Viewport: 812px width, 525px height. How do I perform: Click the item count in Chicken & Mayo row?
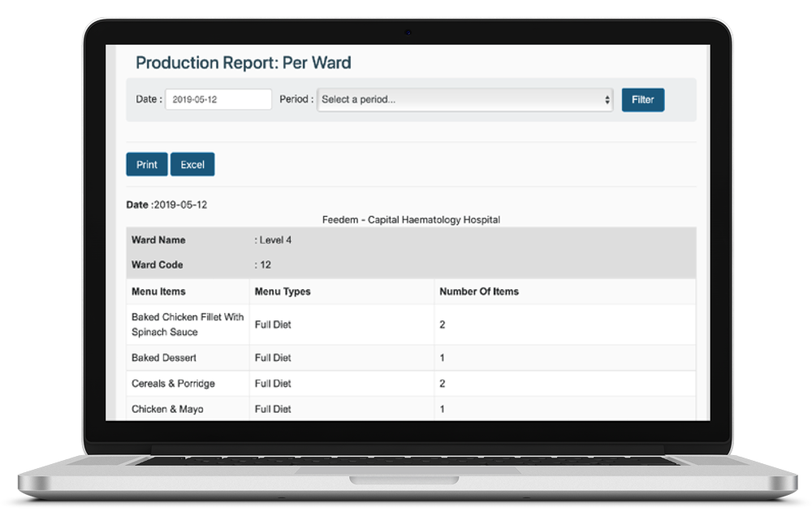(x=442, y=409)
